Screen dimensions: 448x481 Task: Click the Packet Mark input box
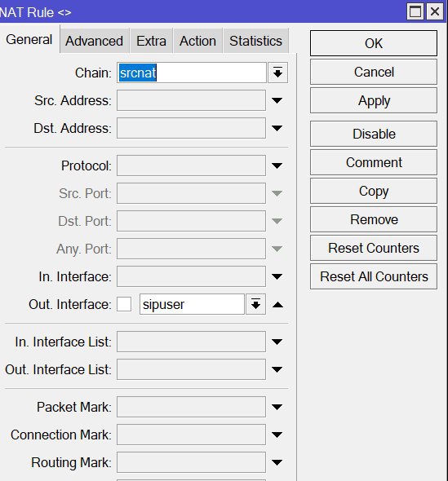click(x=191, y=407)
